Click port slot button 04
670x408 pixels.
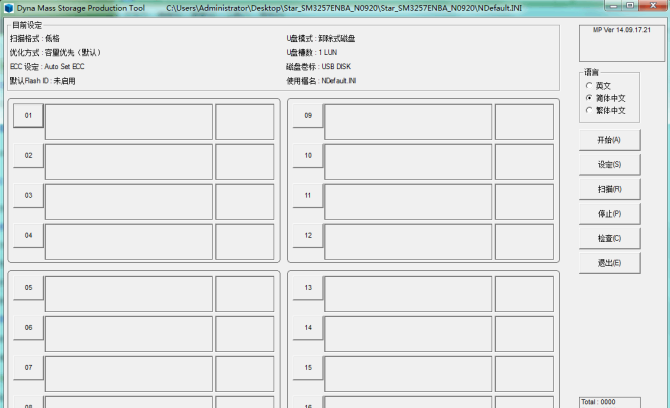(x=28, y=236)
